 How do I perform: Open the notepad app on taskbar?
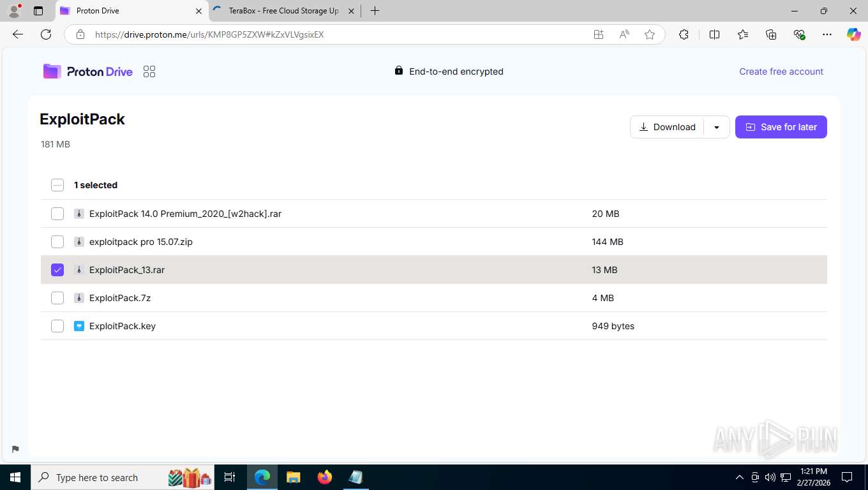(356, 477)
